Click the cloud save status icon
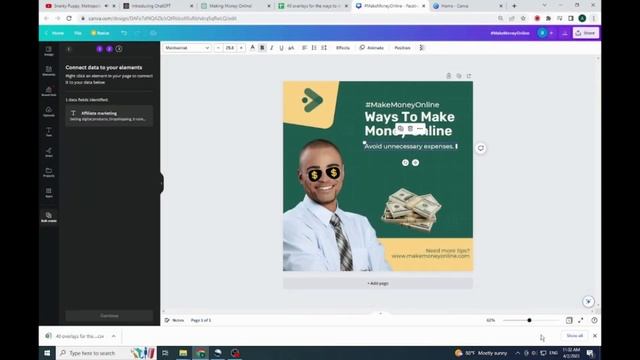 click(153, 33)
